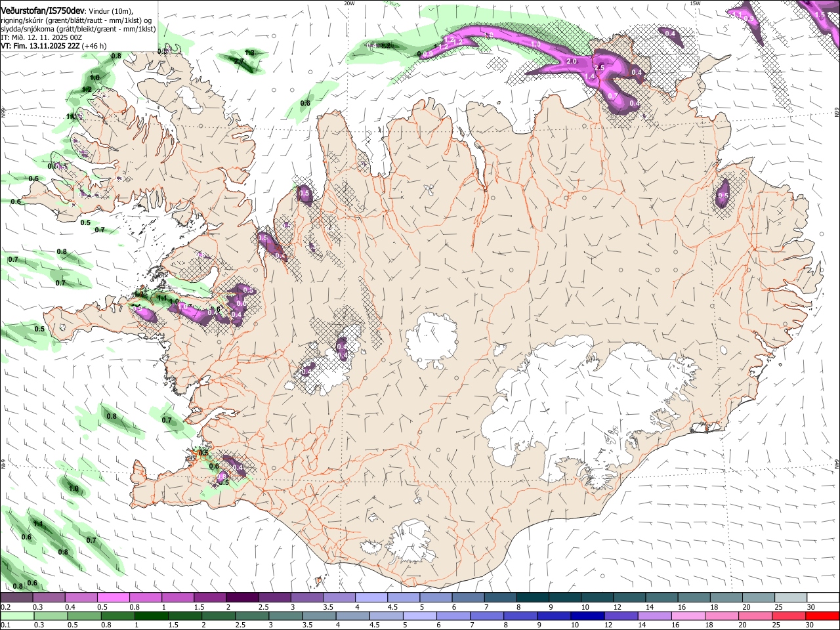This screenshot has height=630, width=840.
Task: Pick the darkest green swatch in rain scale
Action: tap(151, 616)
